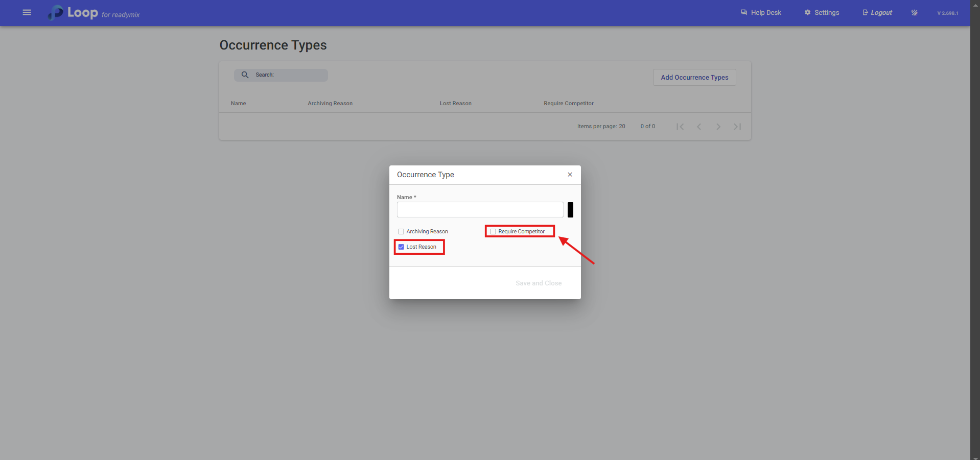Open Settings from the top bar
Viewport: 980px width, 460px height.
822,13
